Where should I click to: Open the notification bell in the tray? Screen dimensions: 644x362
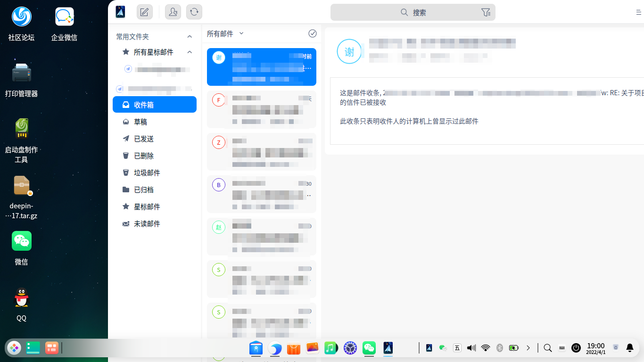point(630,348)
